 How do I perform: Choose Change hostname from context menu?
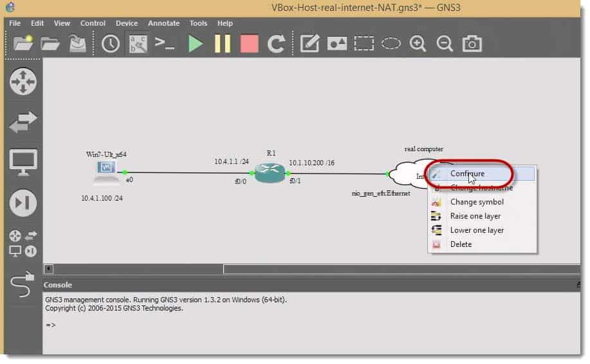(482, 188)
